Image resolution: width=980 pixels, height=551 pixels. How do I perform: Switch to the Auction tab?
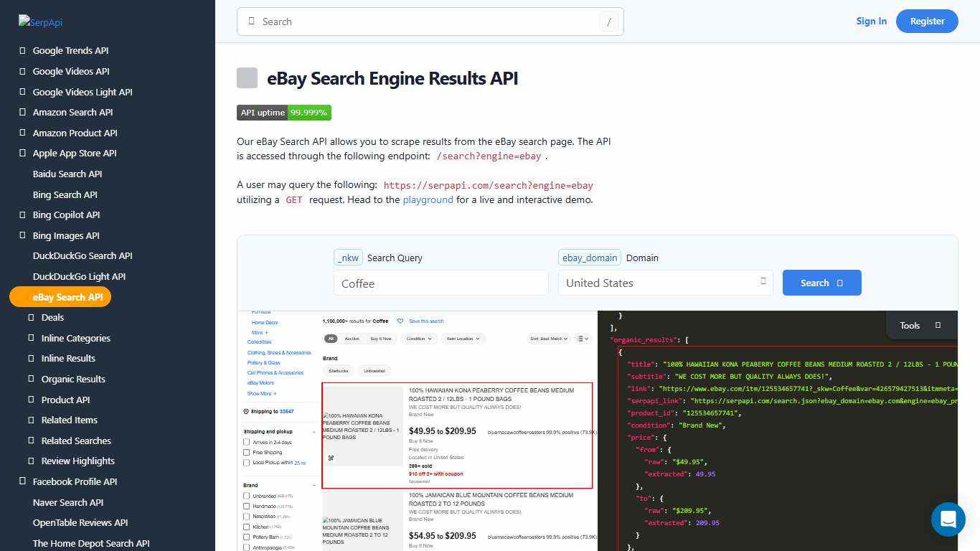click(352, 338)
